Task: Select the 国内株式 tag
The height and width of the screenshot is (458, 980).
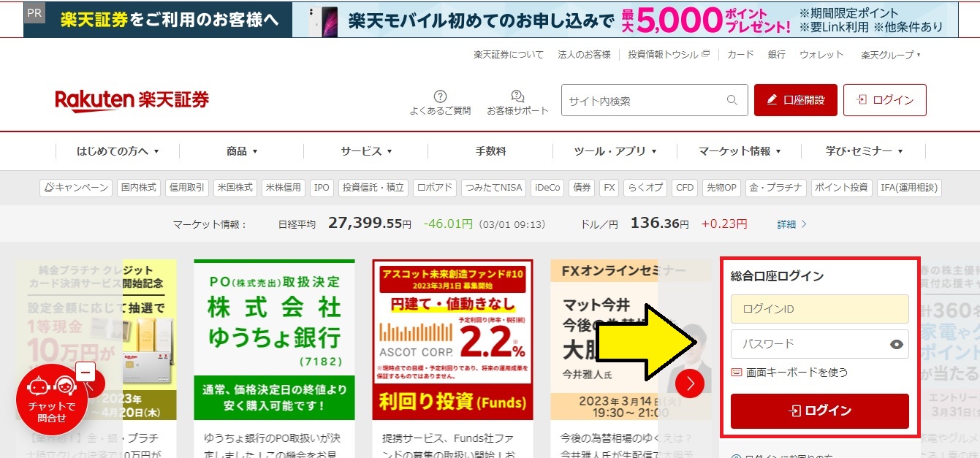Action: 139,188
